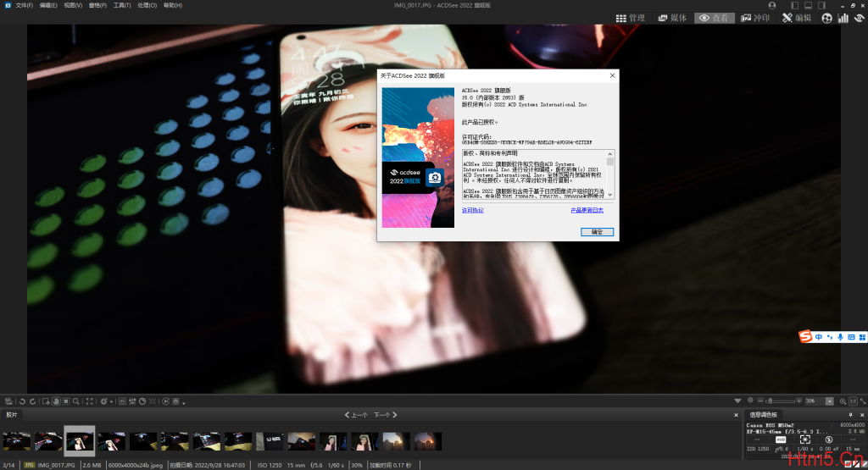Open the 处理(O) menu
This screenshot has width=868, height=470.
coord(147,5)
